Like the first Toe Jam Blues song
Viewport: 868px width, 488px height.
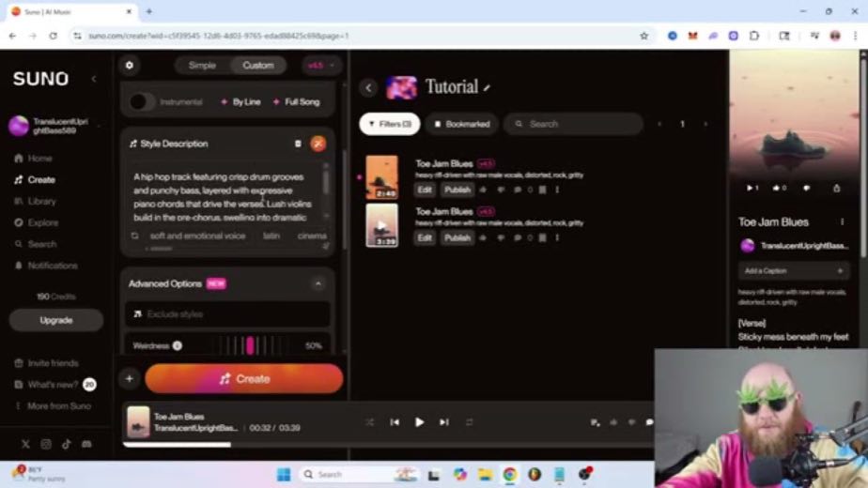(x=483, y=190)
